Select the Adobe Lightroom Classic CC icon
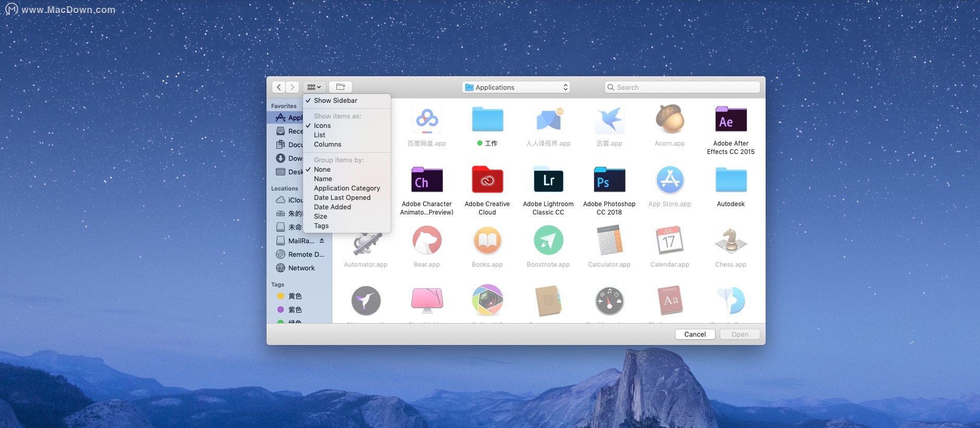Viewport: 980px width, 428px height. (x=548, y=181)
